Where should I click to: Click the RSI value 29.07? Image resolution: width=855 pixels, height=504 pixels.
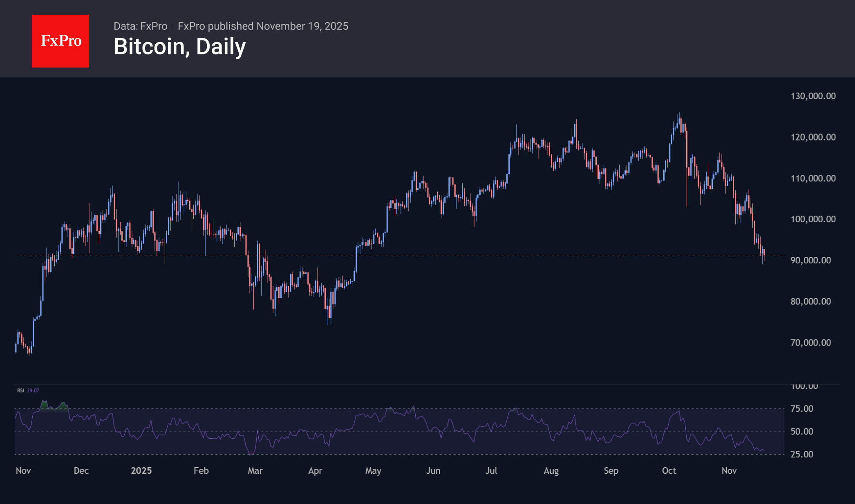coord(33,390)
